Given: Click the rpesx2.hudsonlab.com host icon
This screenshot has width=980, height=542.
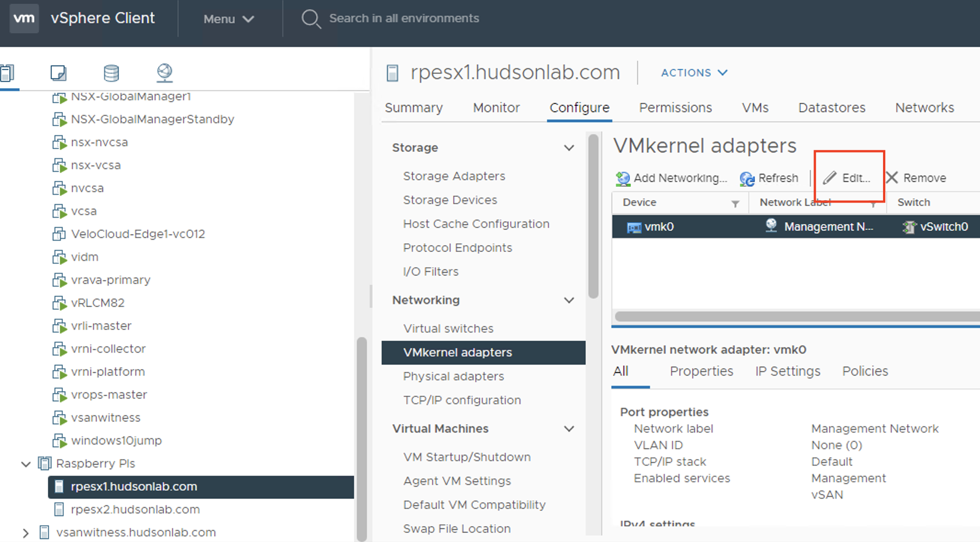Looking at the screenshot, I should pyautogui.click(x=59, y=509).
